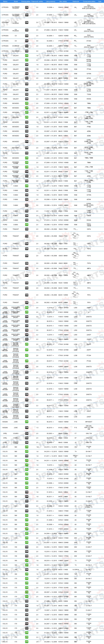The height and width of the screenshot is (644, 104).
Task: Click the ON icon for C5 Break 120kW row
Action: [27, 46]
